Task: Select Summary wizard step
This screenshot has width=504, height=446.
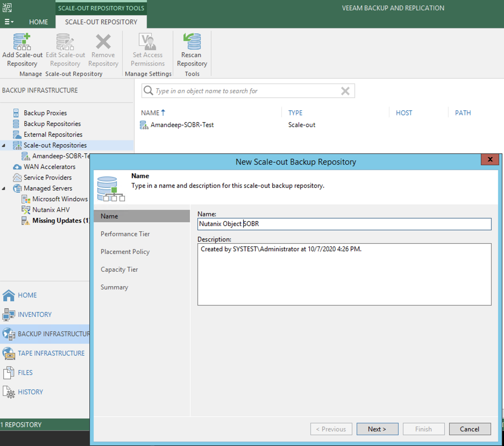Action: [114, 287]
